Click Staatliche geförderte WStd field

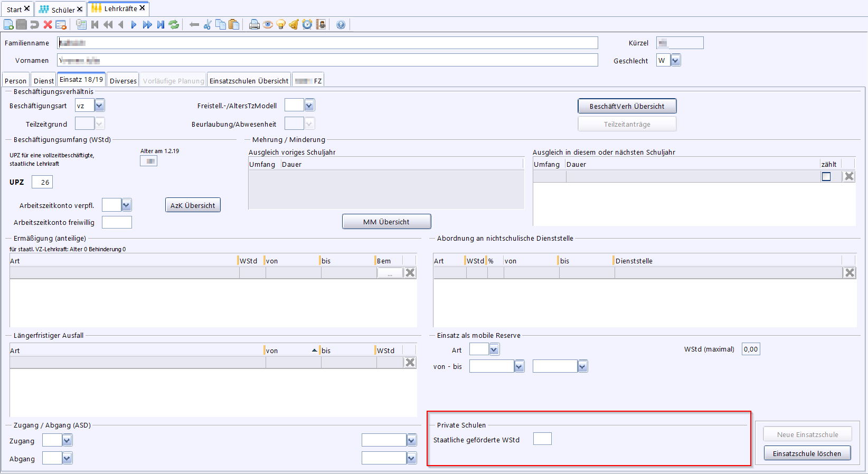[542, 439]
